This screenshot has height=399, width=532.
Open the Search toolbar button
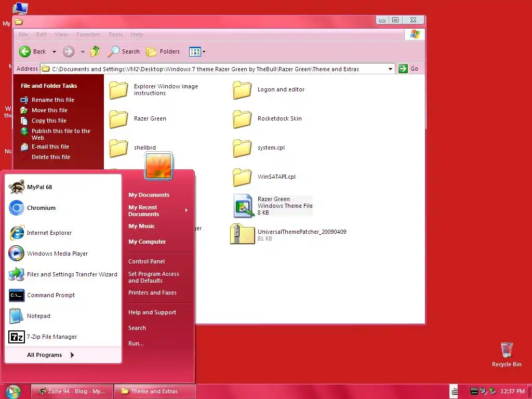point(124,51)
